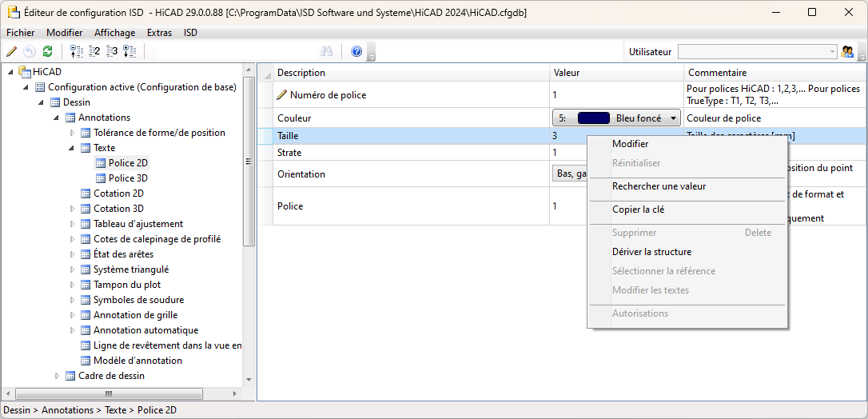Select Modèle d'annotation tree item
Screen dimensions: 868x419
(x=137, y=361)
